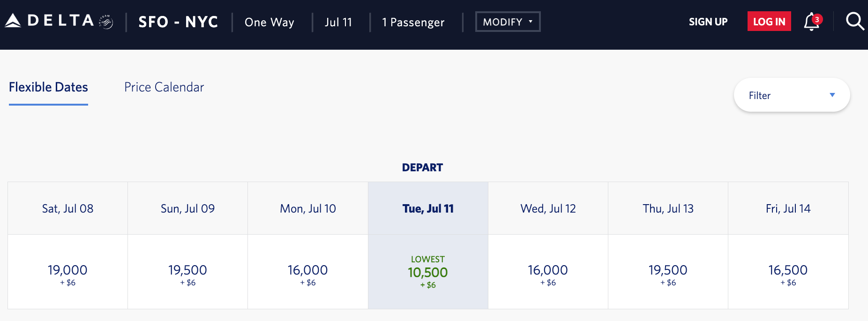Viewport: 868px width, 321px height.
Task: Switch to the Price Calendar tab
Action: 164,87
